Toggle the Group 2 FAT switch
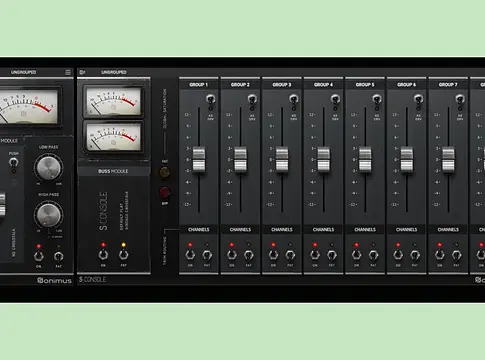The image size is (485, 360). tap(249, 255)
